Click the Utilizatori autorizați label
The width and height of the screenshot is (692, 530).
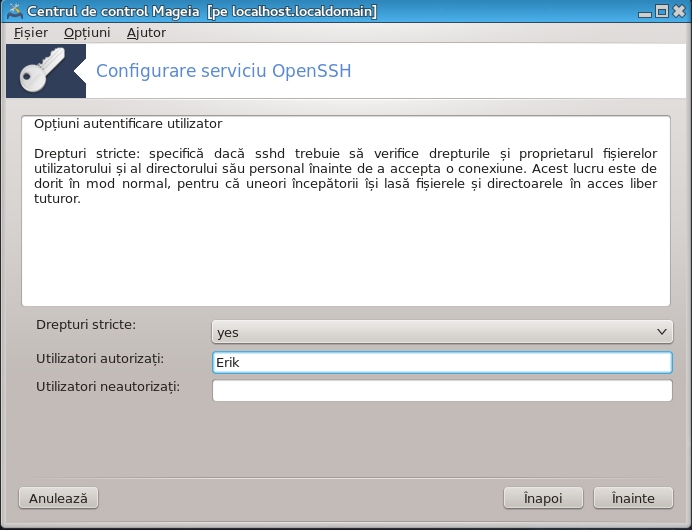pyautogui.click(x=100, y=359)
